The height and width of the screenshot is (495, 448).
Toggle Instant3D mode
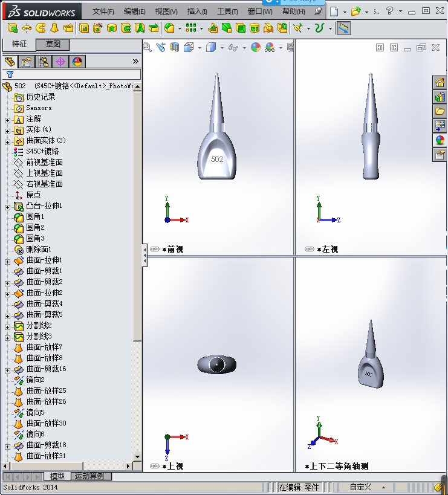tap(343, 28)
